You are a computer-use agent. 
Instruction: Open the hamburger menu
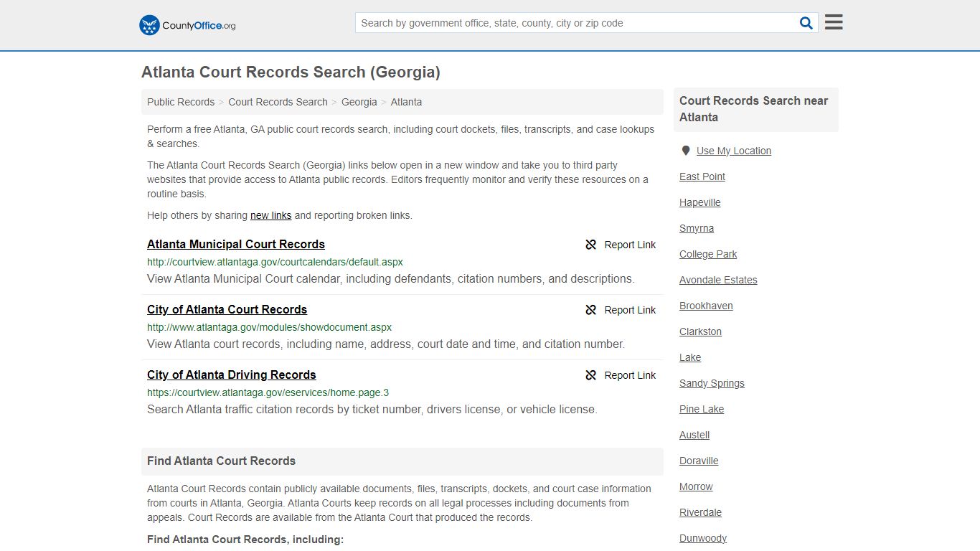(834, 22)
